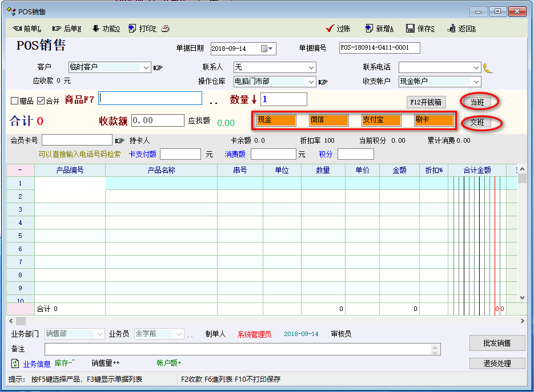Select the 微信 WeChat payment button
Viewport: 534px width, 392px height.
point(328,120)
